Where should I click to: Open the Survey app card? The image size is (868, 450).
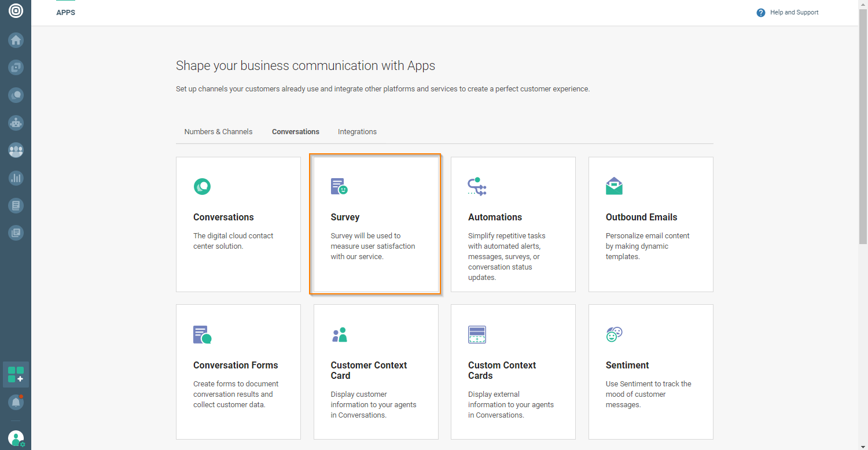coord(376,224)
